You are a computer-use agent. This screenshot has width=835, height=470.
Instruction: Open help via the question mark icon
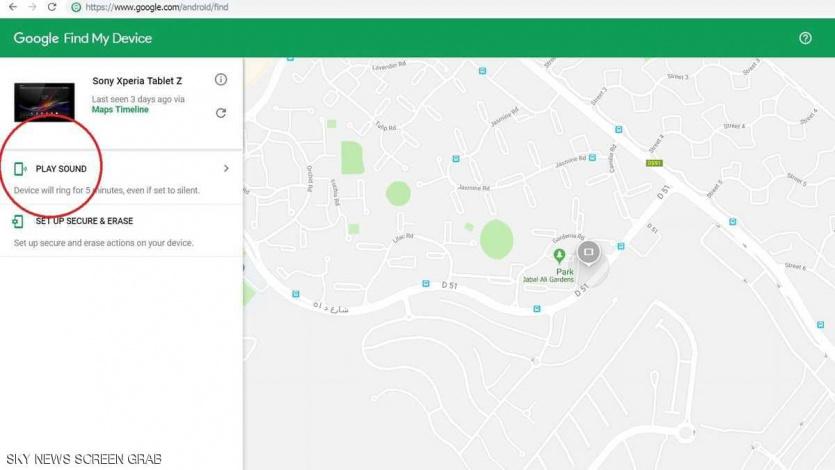(805, 38)
